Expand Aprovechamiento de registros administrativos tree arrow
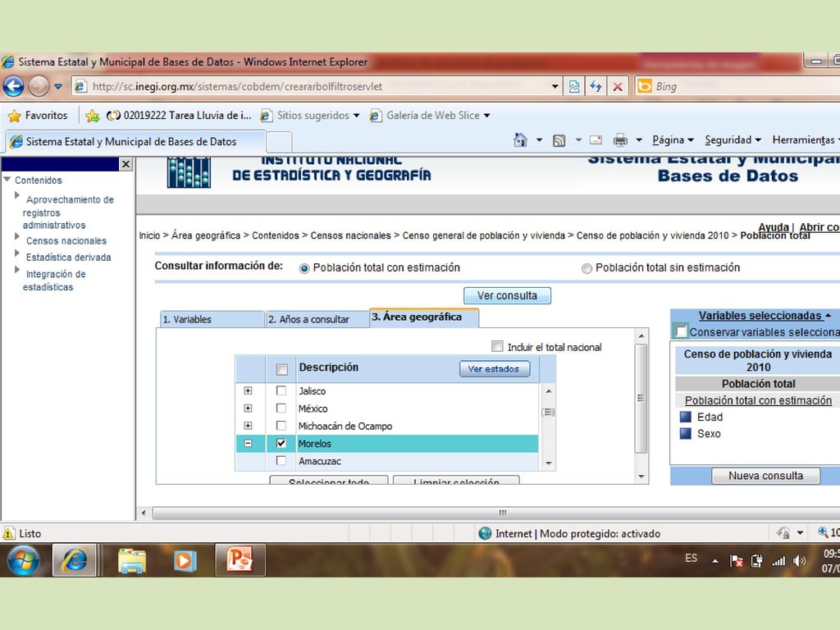The height and width of the screenshot is (630, 840). click(17, 196)
